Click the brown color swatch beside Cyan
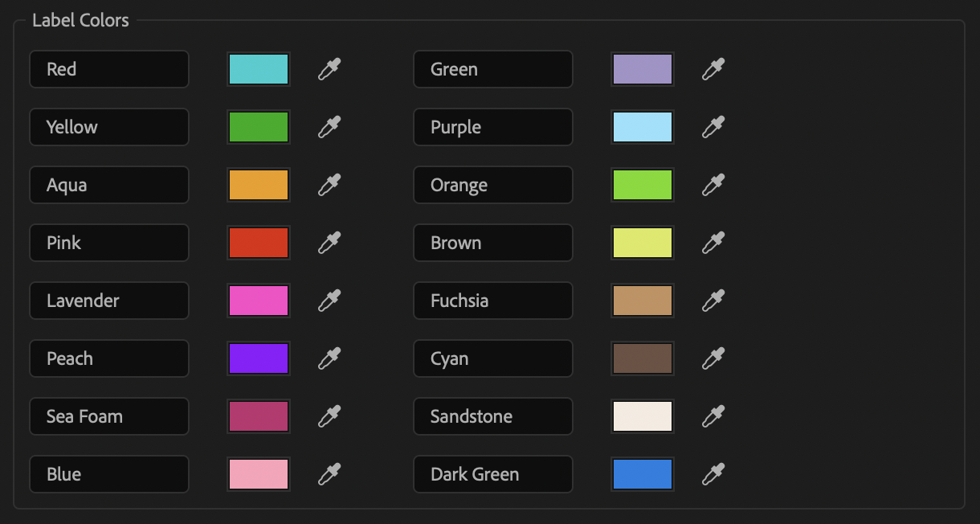The height and width of the screenshot is (524, 980). coord(642,358)
